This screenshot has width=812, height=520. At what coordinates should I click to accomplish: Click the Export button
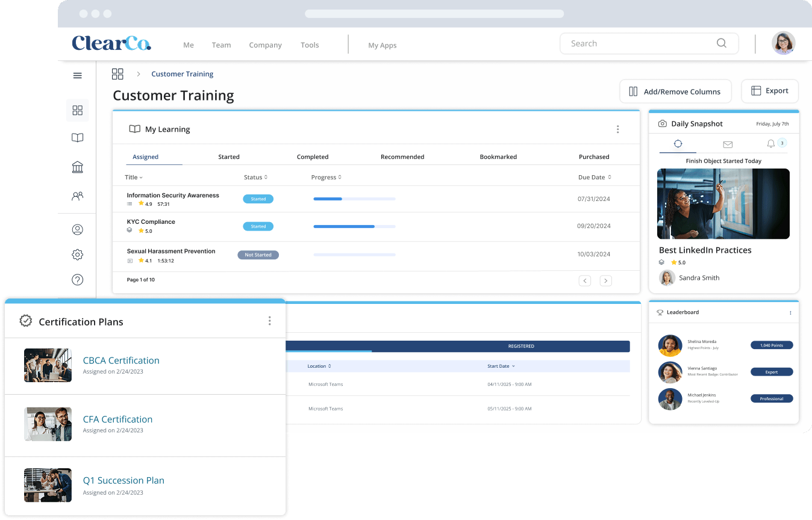(x=770, y=91)
